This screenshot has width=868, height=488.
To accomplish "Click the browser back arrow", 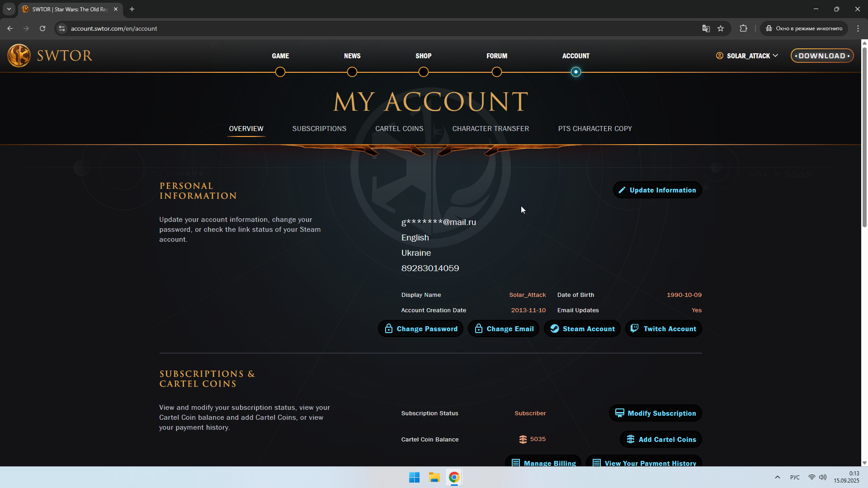I will [x=10, y=28].
